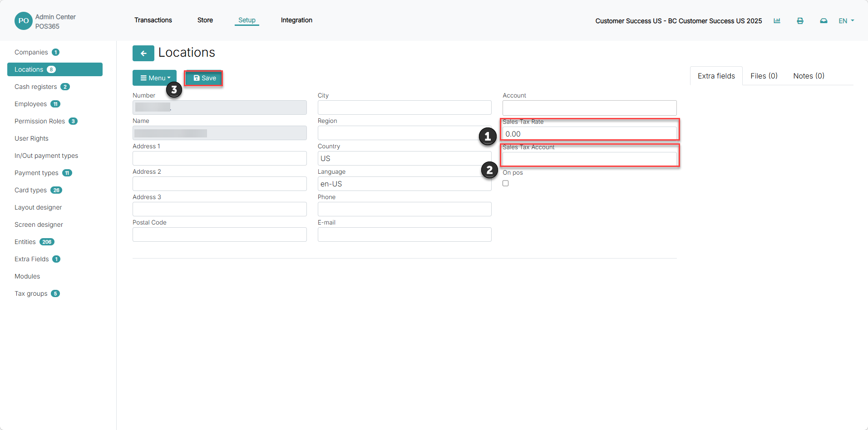
Task: Save the location details
Action: (x=204, y=78)
